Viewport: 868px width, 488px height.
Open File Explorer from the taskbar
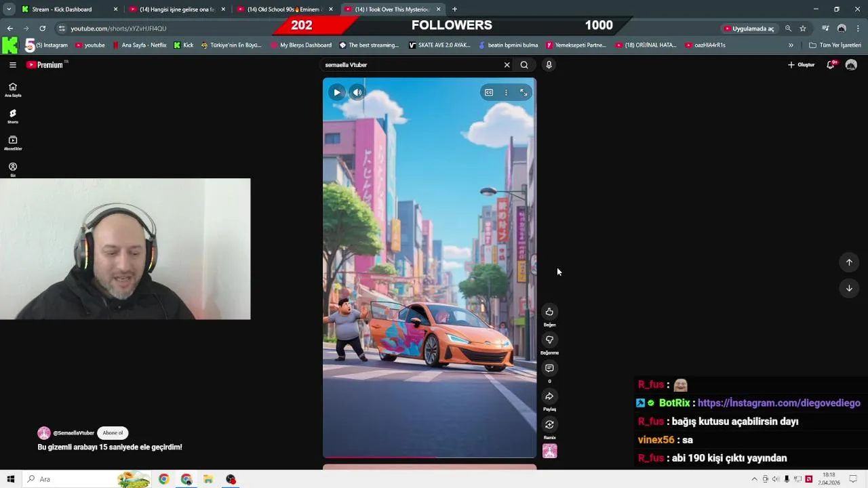pos(208,479)
